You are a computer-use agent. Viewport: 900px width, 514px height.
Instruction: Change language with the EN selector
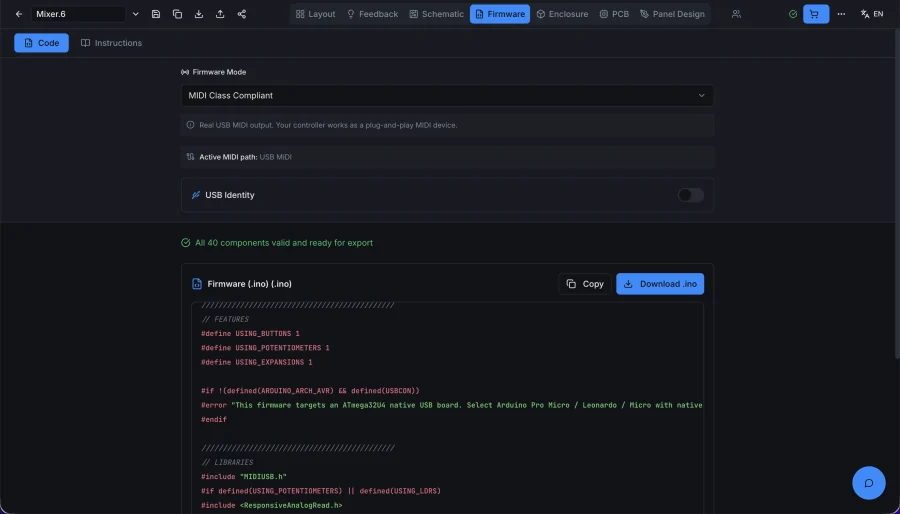coord(872,14)
